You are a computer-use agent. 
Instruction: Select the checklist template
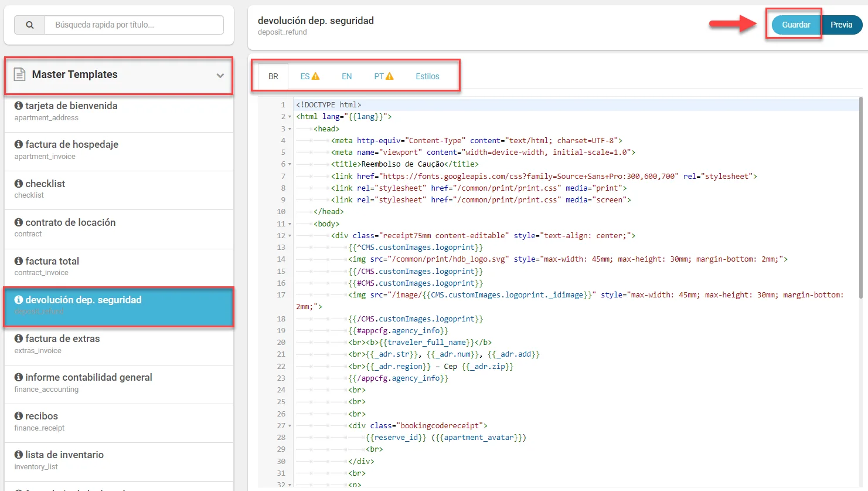[119, 190]
